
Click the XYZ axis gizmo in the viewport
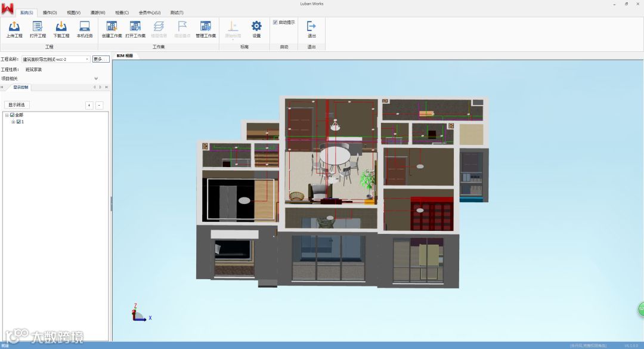[141, 313]
